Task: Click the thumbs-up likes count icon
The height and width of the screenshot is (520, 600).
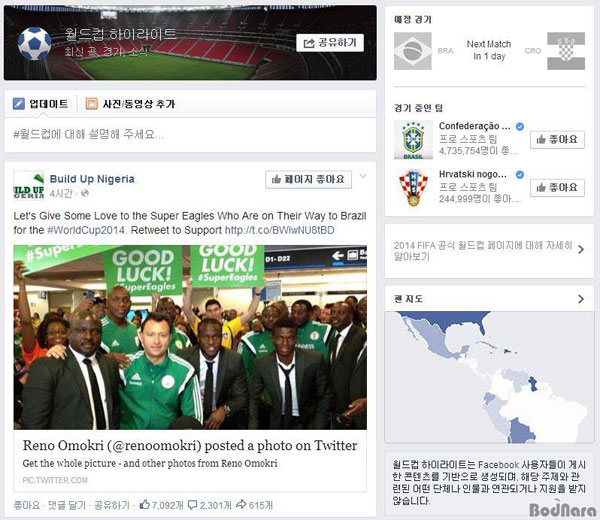Action: pyautogui.click(x=145, y=504)
